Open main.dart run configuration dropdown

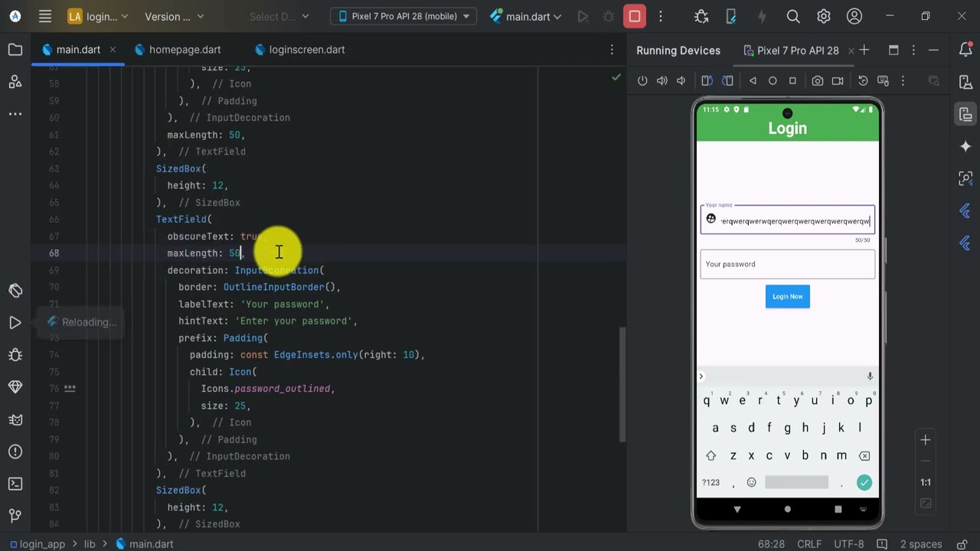pyautogui.click(x=526, y=16)
